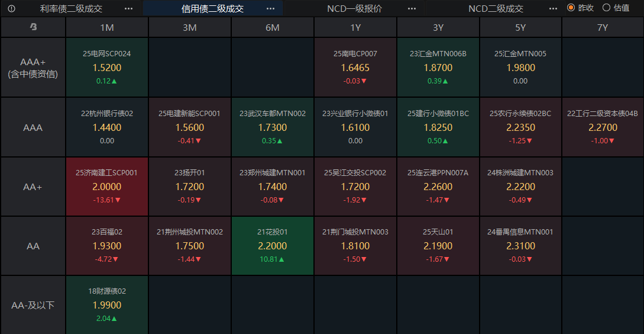Click the 1M maturity column header
The image size is (644, 334).
pyautogui.click(x=107, y=27)
